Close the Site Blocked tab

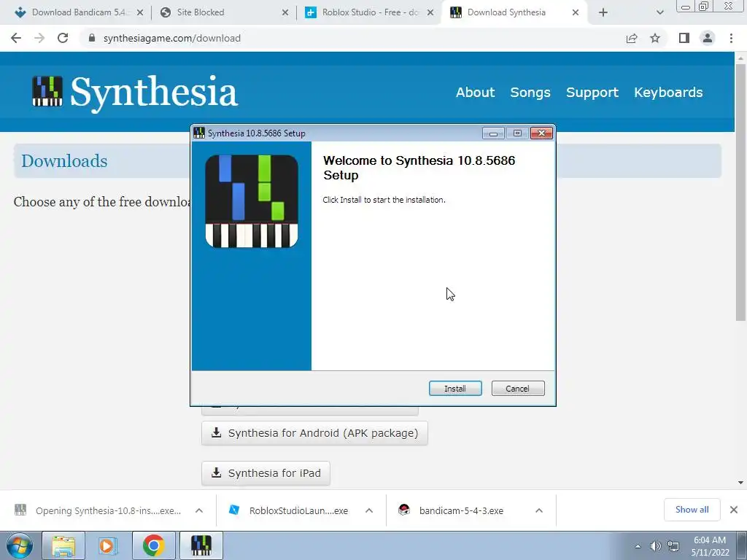point(285,12)
